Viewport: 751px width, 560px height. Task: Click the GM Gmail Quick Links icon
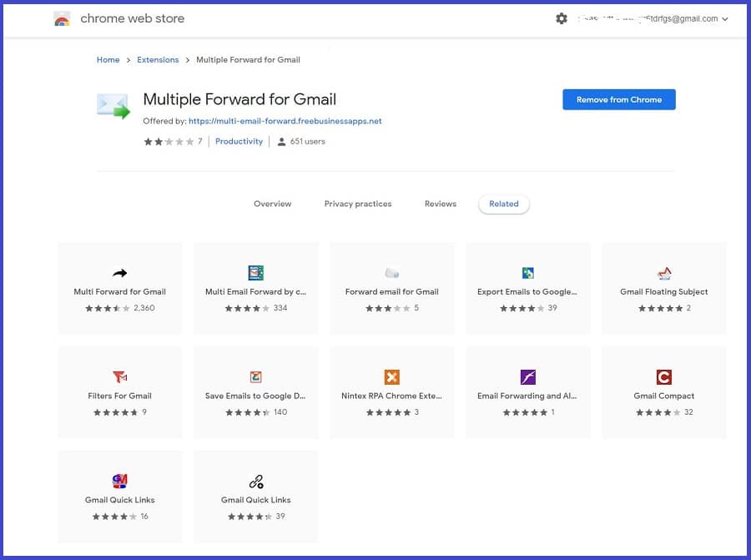(x=119, y=481)
